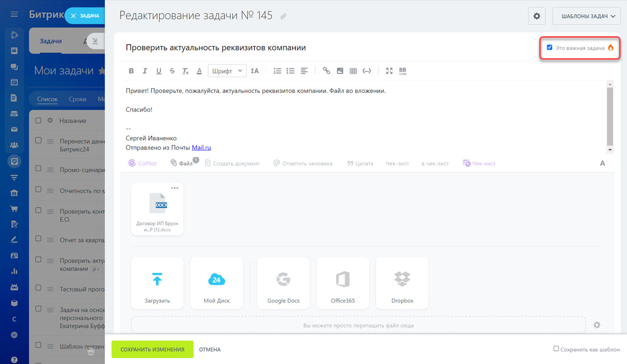Open the 'Шрифт' font dropdown
Viewport: 627px width, 364px height.
227,71
